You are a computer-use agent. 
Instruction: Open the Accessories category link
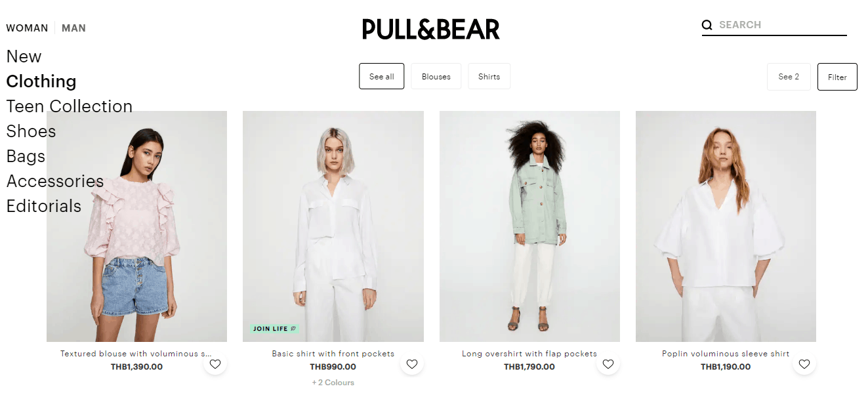(x=55, y=181)
